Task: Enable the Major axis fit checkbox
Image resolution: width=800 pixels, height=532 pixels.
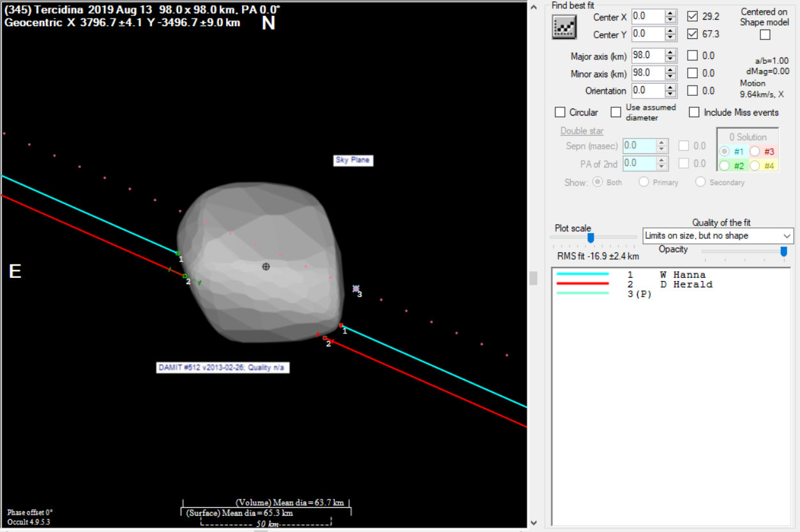Action: click(x=692, y=56)
